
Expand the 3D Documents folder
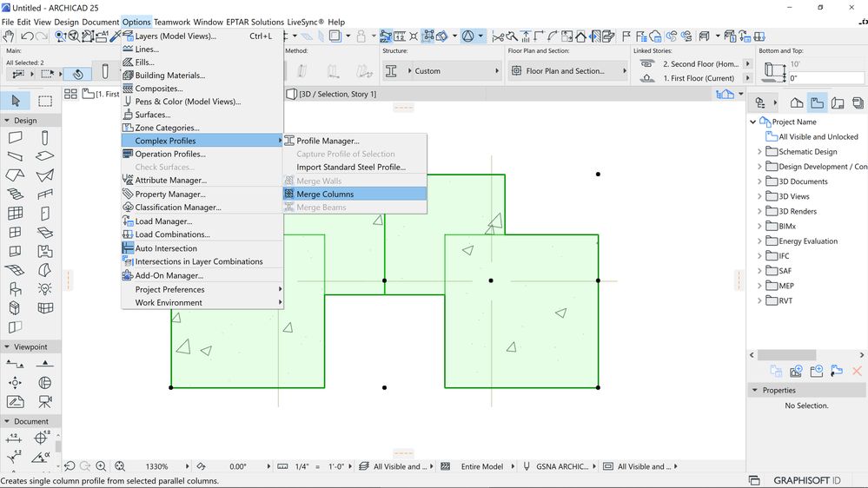759,181
